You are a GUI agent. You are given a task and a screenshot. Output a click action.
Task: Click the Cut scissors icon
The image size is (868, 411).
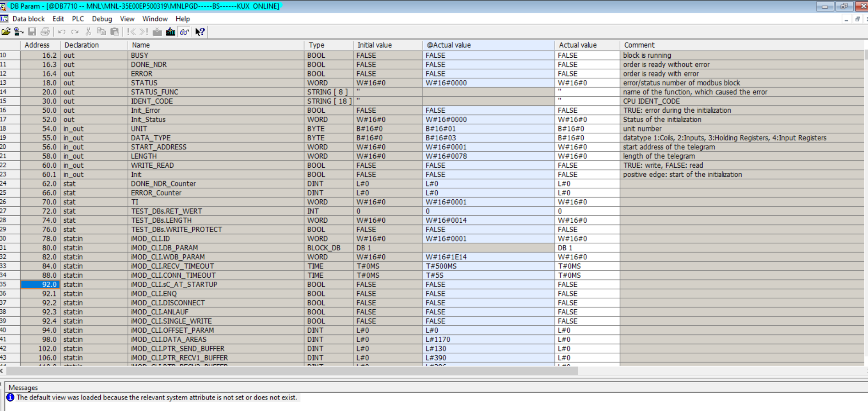point(88,32)
